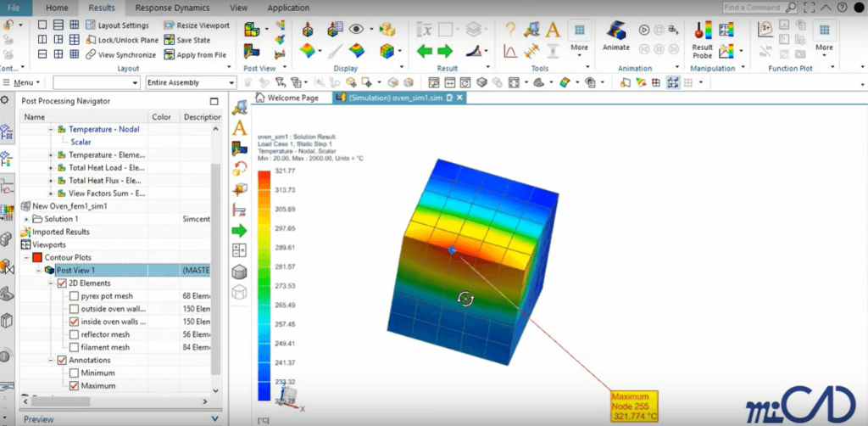Disable the Maximum annotation checkbox

[75, 385]
